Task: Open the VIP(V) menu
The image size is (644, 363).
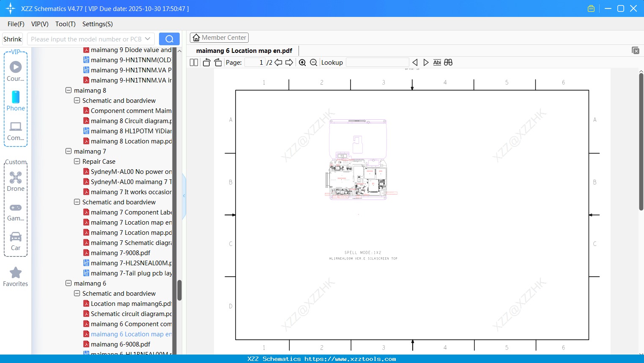Action: pos(40,24)
